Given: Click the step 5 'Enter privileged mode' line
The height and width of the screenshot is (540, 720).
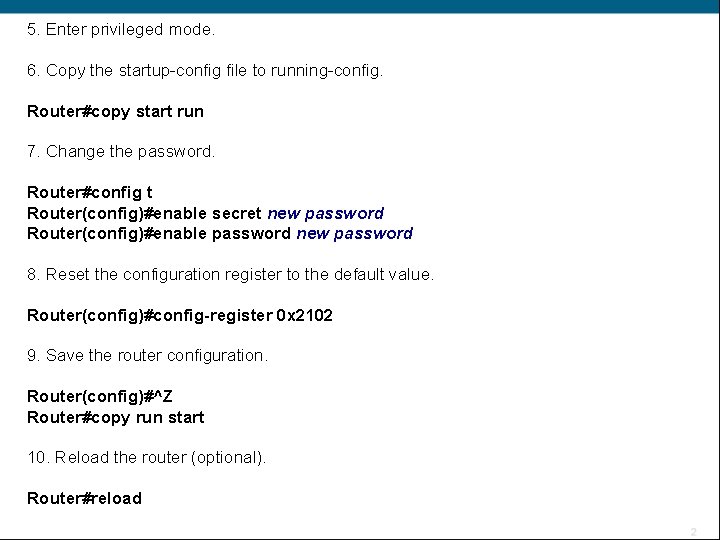Looking at the screenshot, I should (121, 30).
